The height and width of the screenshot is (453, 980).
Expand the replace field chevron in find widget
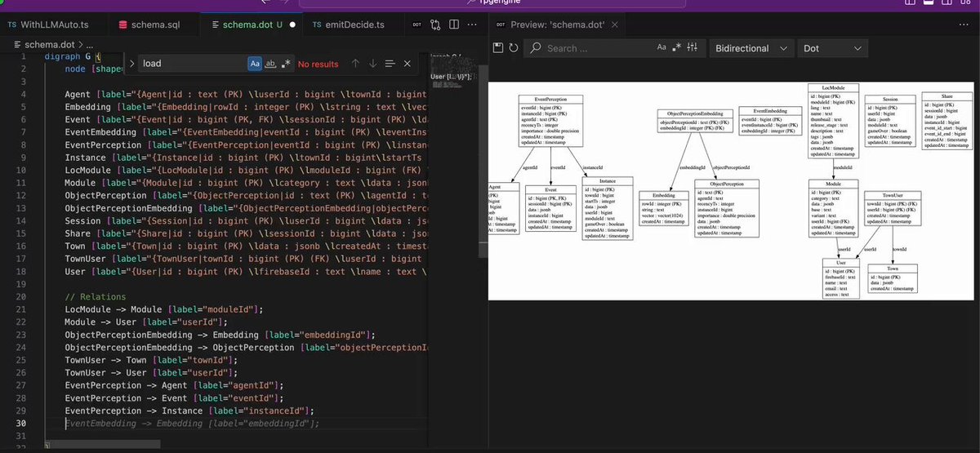pyautogui.click(x=131, y=64)
